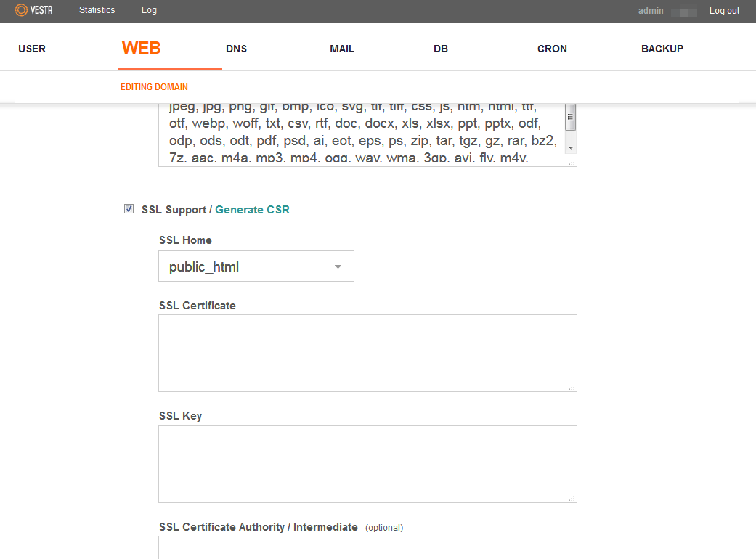This screenshot has height=559, width=756.
Task: Uncheck the SSL Support checkbox
Action: pyautogui.click(x=129, y=209)
